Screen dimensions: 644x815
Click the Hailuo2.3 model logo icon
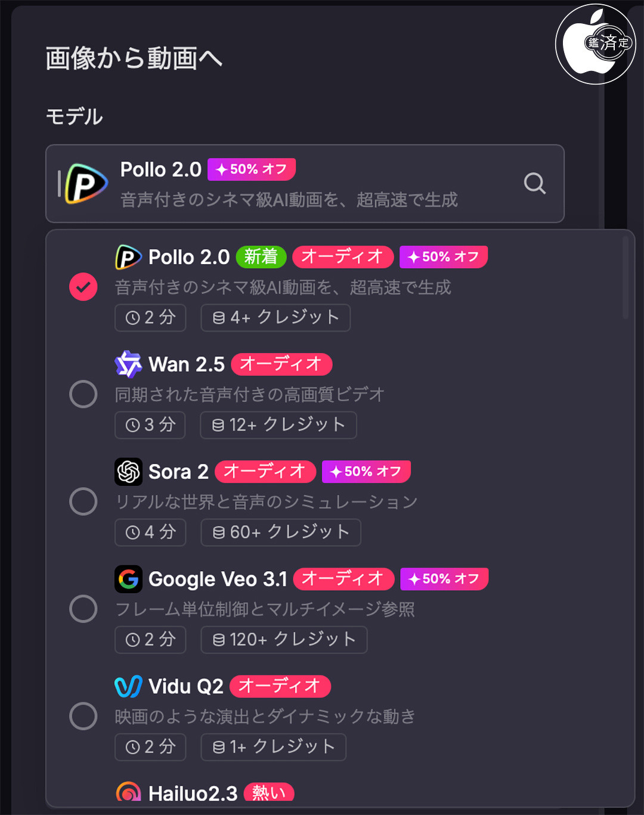(x=128, y=792)
